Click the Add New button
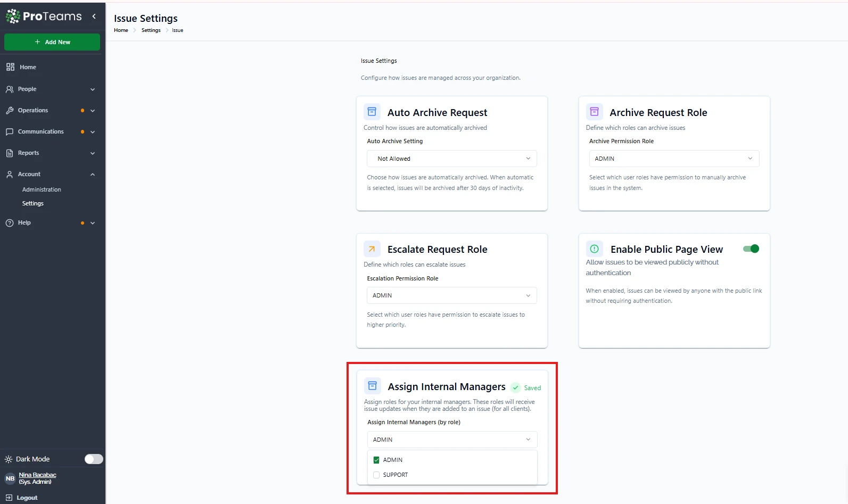The width and height of the screenshot is (848, 504). click(x=52, y=42)
